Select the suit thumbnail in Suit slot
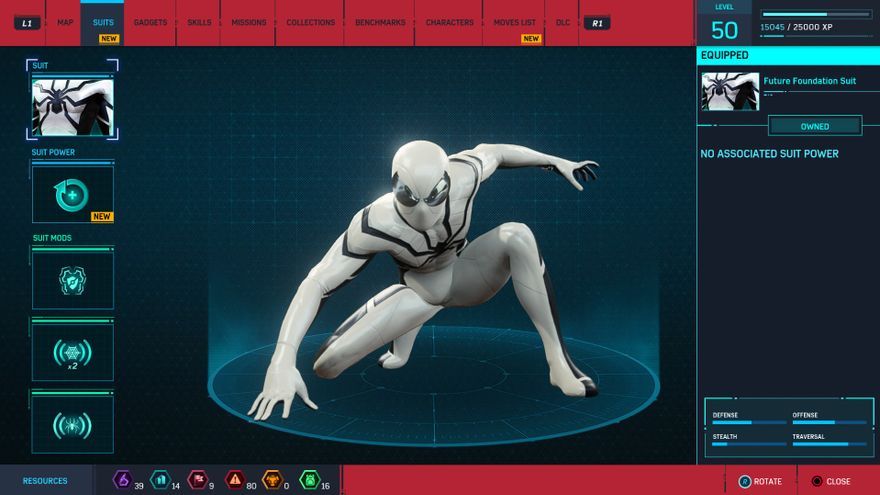The image size is (880, 495). (72, 107)
